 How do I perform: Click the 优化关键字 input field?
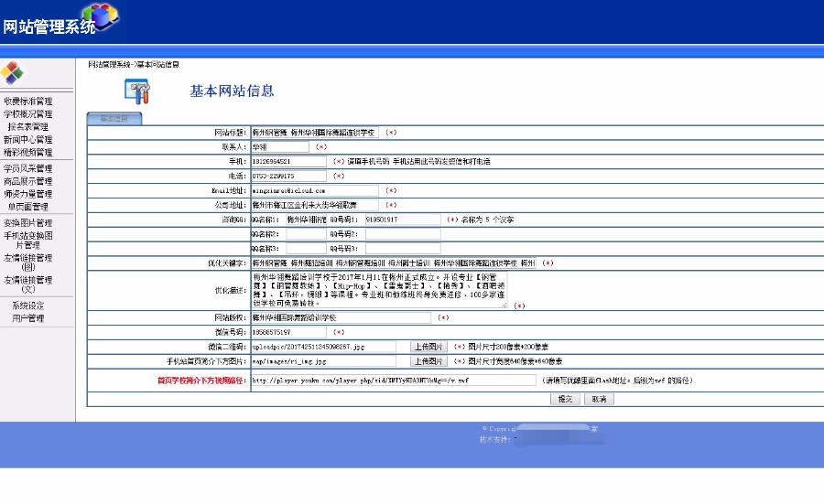(x=394, y=263)
